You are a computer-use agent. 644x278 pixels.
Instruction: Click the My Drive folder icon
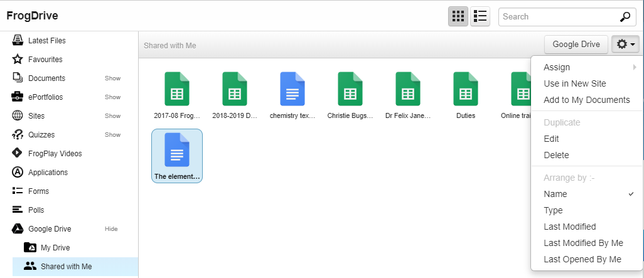[x=30, y=247]
